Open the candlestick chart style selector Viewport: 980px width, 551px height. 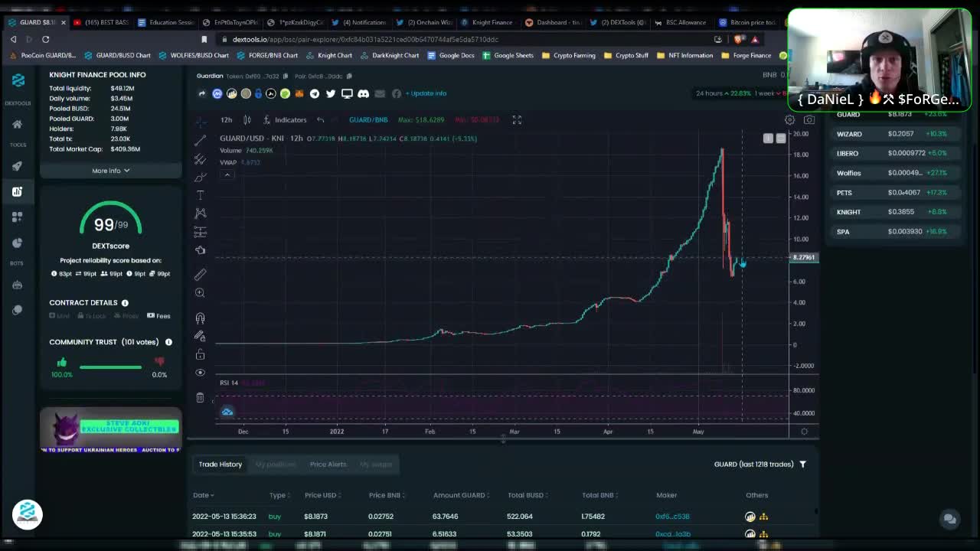[x=247, y=119]
